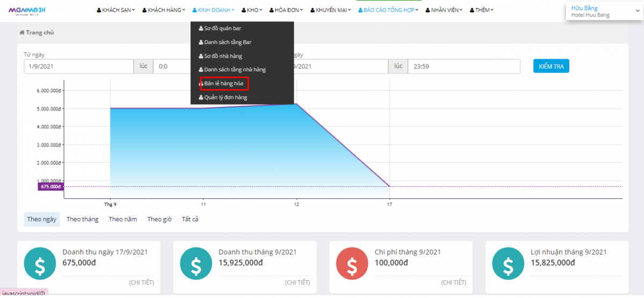644x298 pixels.
Task: Open the BÁO CÁO TỔNG HỢP dropdown
Action: click(389, 10)
